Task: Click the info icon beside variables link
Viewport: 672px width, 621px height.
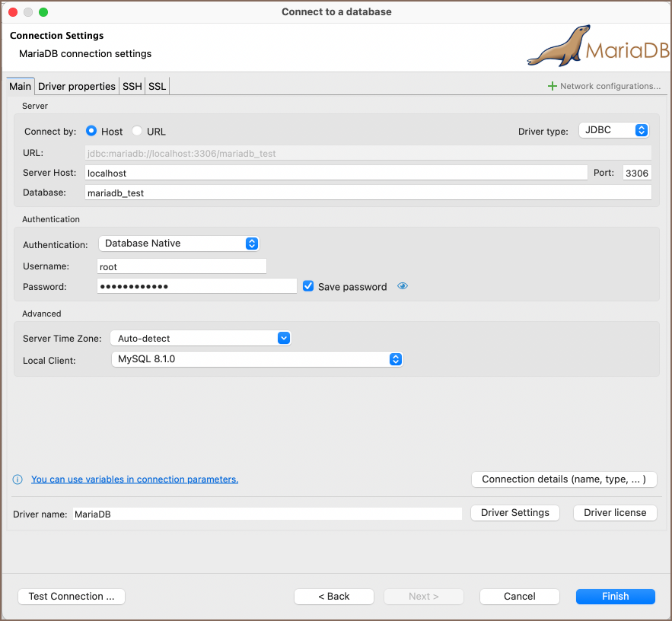Action: [18, 479]
